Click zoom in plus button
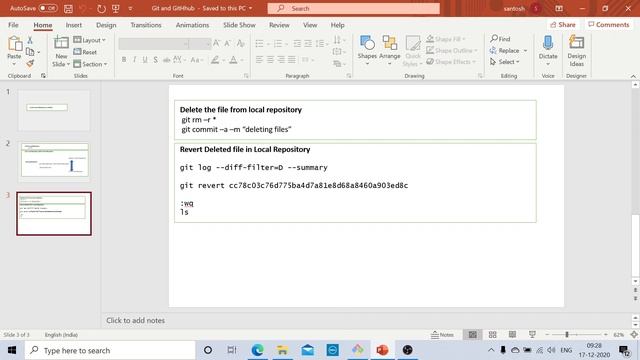 [606, 335]
